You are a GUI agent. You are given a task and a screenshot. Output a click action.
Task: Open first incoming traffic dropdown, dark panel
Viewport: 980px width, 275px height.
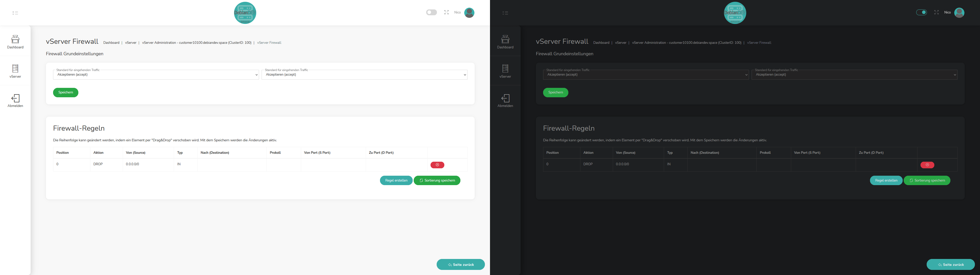coord(646,75)
